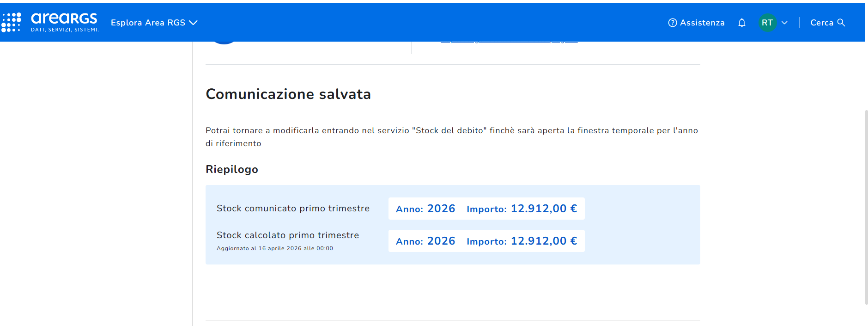Click the Aggiornato al 16 aprile 2026 note
868x326 pixels.
pyautogui.click(x=275, y=248)
